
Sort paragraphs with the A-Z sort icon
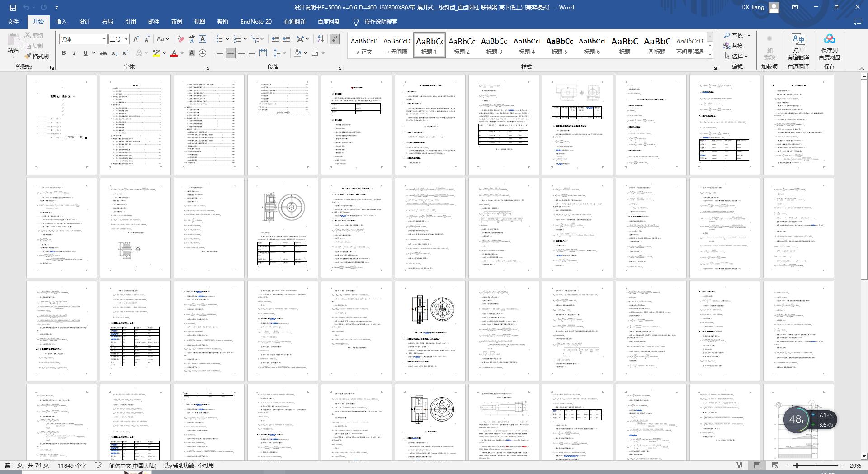pyautogui.click(x=321, y=39)
